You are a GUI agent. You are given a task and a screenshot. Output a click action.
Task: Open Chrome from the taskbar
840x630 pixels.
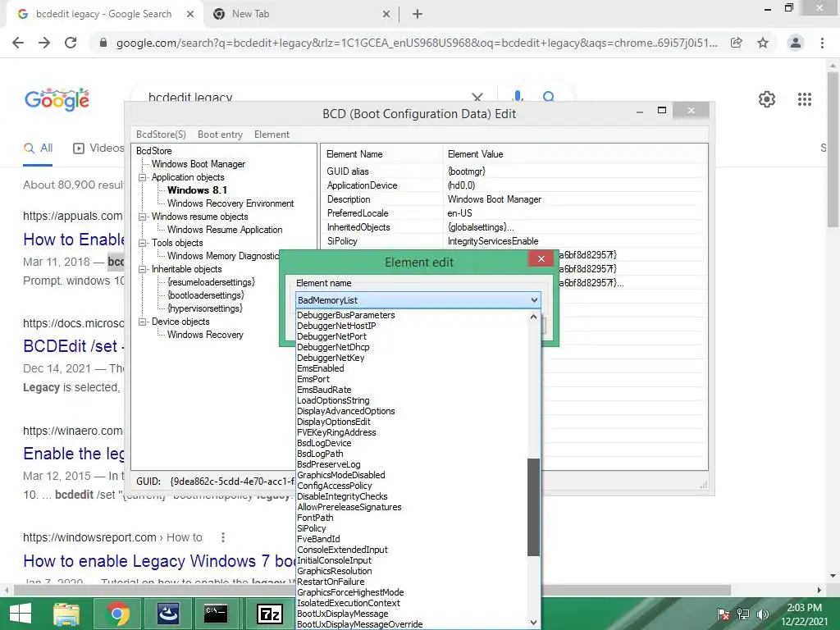point(117,614)
